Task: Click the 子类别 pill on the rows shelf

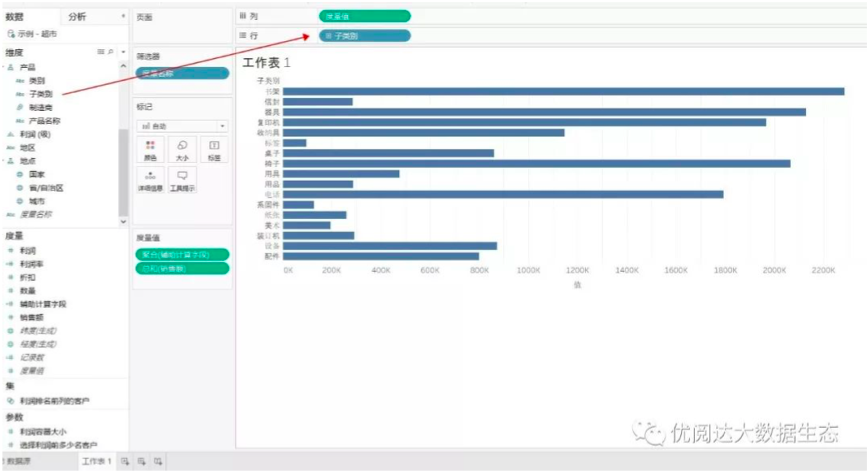Action: (x=364, y=36)
